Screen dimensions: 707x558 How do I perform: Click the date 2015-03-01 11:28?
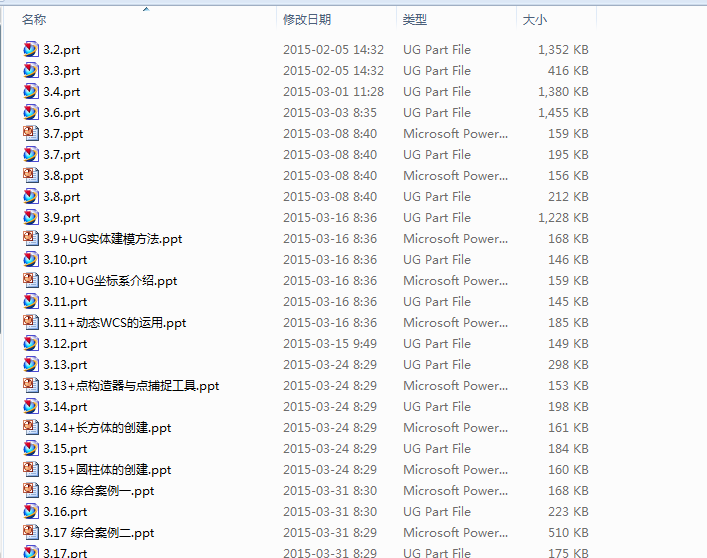(x=334, y=91)
